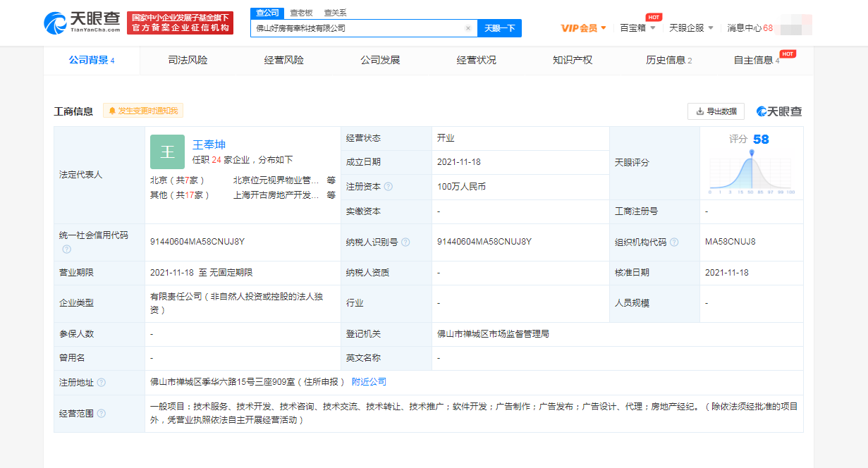Open the 知识产权 tab
868x468 pixels.
572,60
